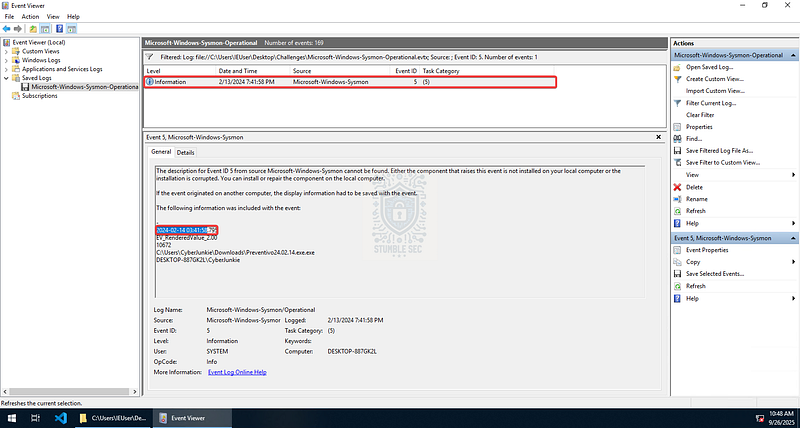This screenshot has height=428, width=800.
Task: Open Event Properties action
Action: pyautogui.click(x=707, y=250)
